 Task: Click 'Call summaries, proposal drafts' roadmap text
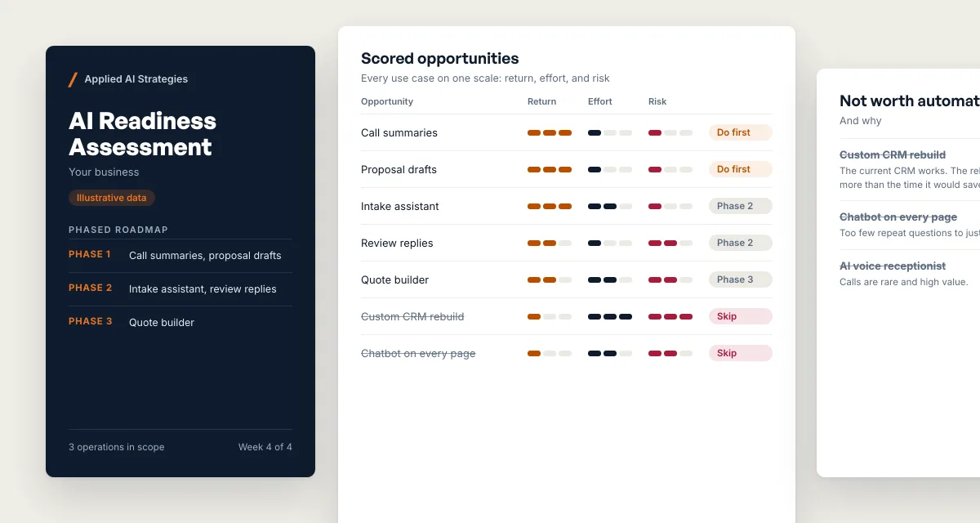pyautogui.click(x=205, y=256)
